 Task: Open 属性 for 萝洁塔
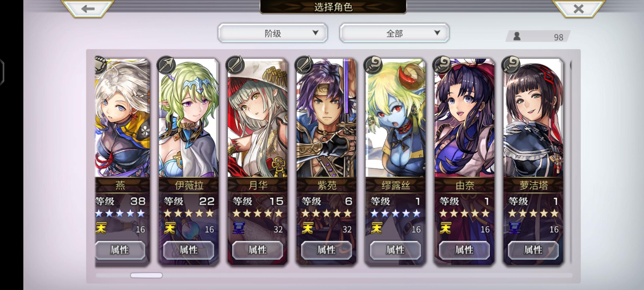(533, 250)
